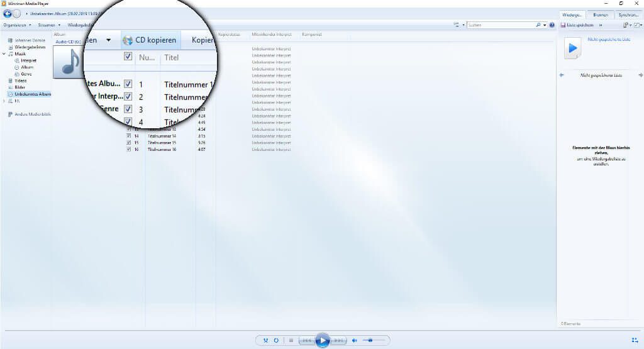This screenshot has height=349, width=644.
Task: Select Unbekanntes Album disc in sidebar
Action: pyautogui.click(x=30, y=94)
